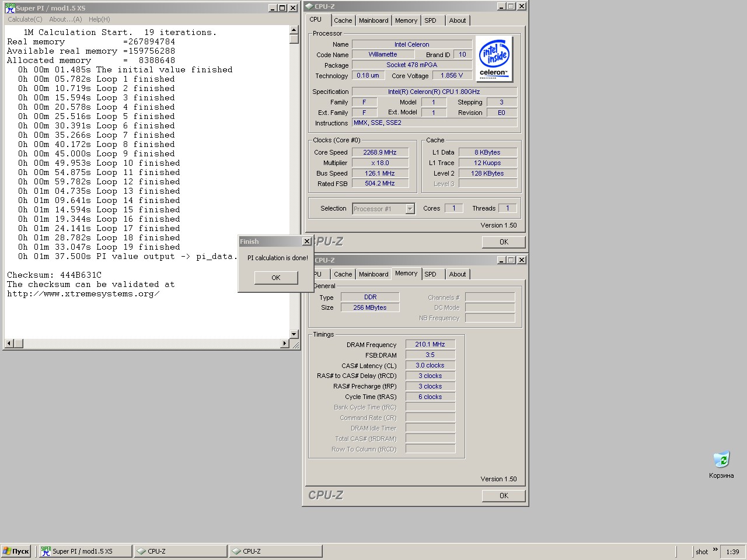
Task: Click the Name field Intel Celeron
Action: [x=412, y=44]
